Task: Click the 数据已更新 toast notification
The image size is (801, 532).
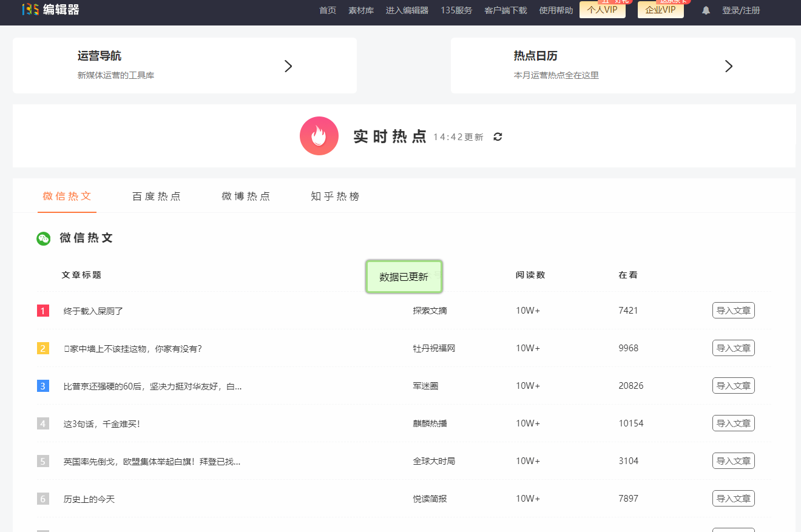Action: tap(404, 277)
